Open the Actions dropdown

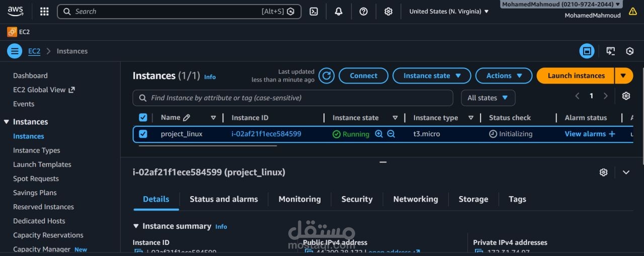pyautogui.click(x=504, y=75)
